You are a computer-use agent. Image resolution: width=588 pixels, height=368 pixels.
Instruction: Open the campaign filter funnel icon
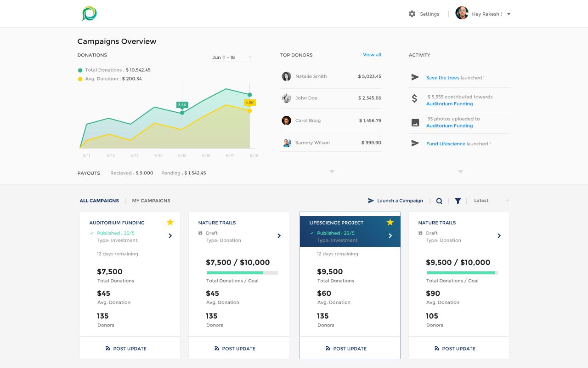458,201
